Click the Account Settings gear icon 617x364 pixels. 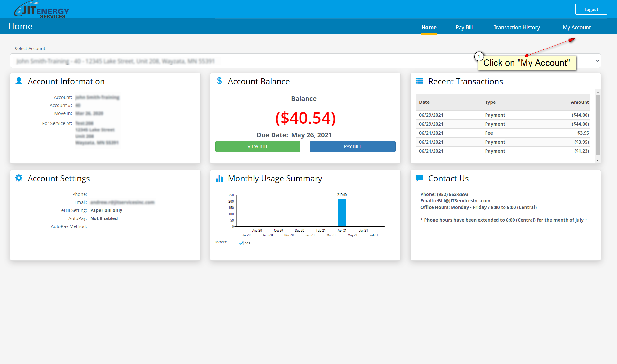click(x=19, y=178)
